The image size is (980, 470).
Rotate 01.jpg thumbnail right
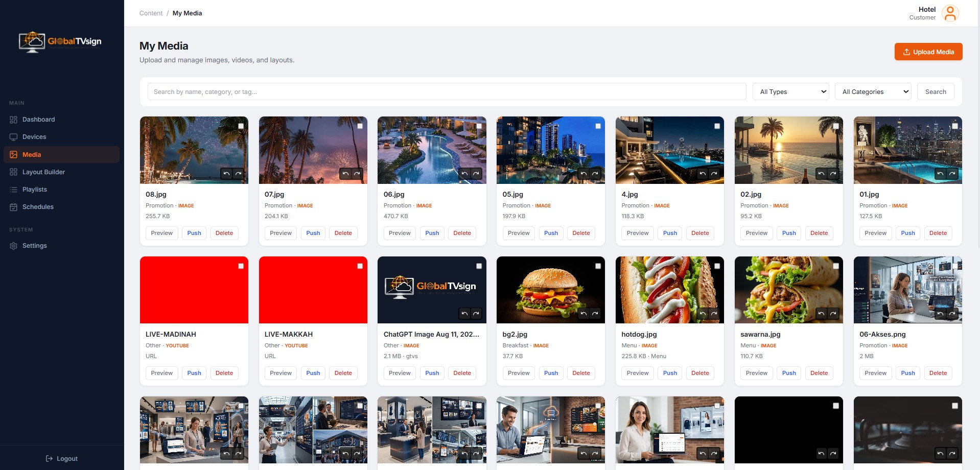tap(952, 174)
